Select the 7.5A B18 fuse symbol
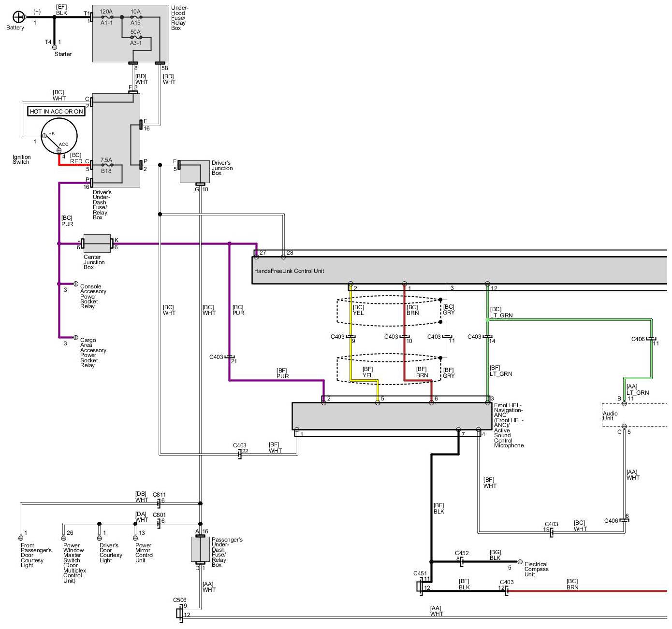The image size is (672, 629). click(106, 165)
